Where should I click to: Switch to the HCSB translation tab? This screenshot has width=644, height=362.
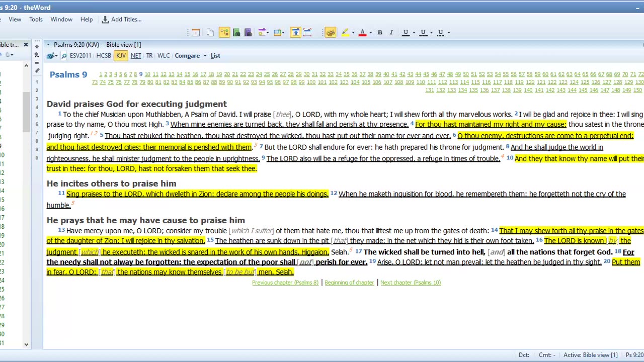[104, 56]
